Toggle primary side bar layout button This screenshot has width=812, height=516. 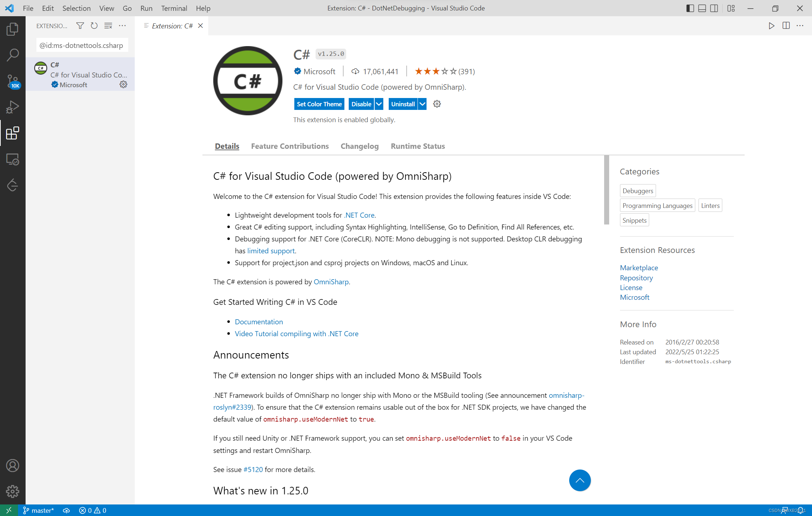pyautogui.click(x=690, y=8)
